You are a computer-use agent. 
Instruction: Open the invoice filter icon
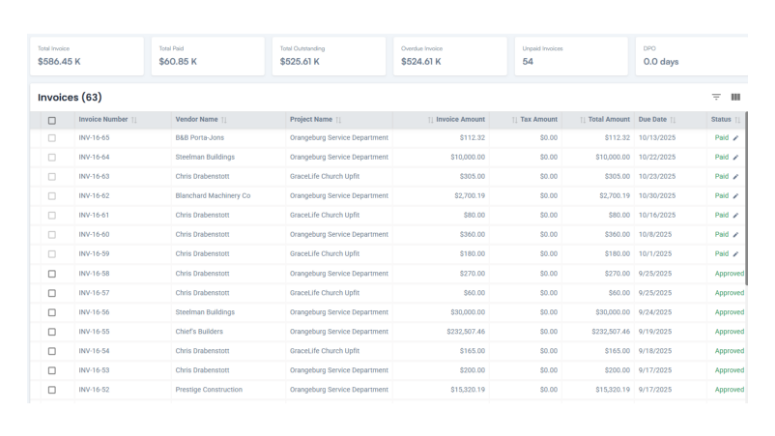point(716,97)
